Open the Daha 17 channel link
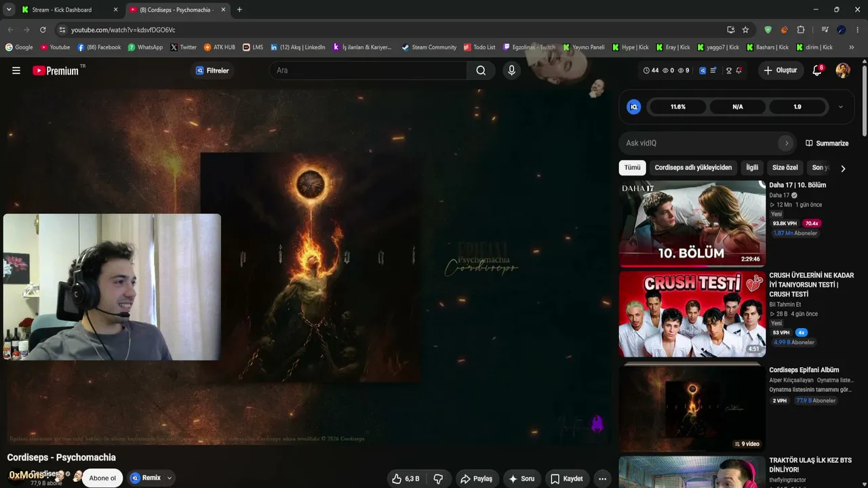 779,195
